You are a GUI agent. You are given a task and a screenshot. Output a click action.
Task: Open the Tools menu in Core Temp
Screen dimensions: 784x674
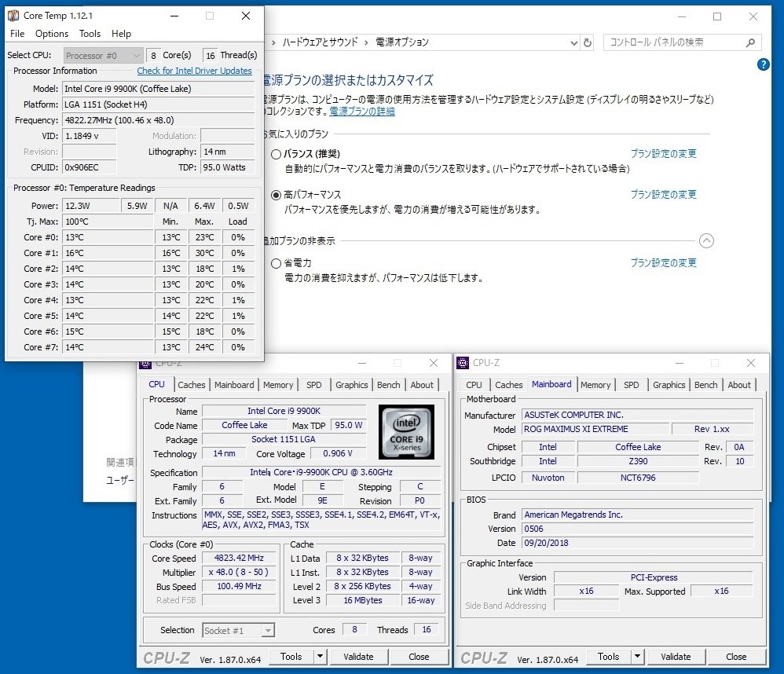(x=90, y=34)
